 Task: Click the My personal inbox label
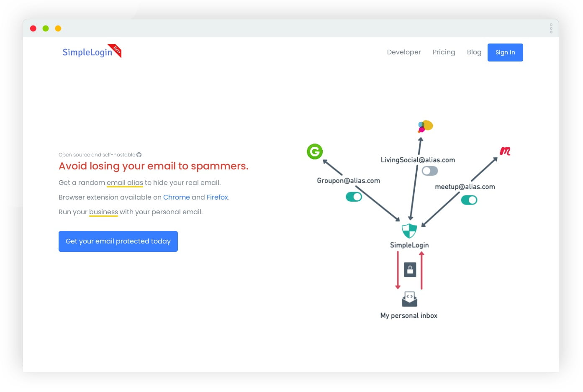[x=409, y=315]
